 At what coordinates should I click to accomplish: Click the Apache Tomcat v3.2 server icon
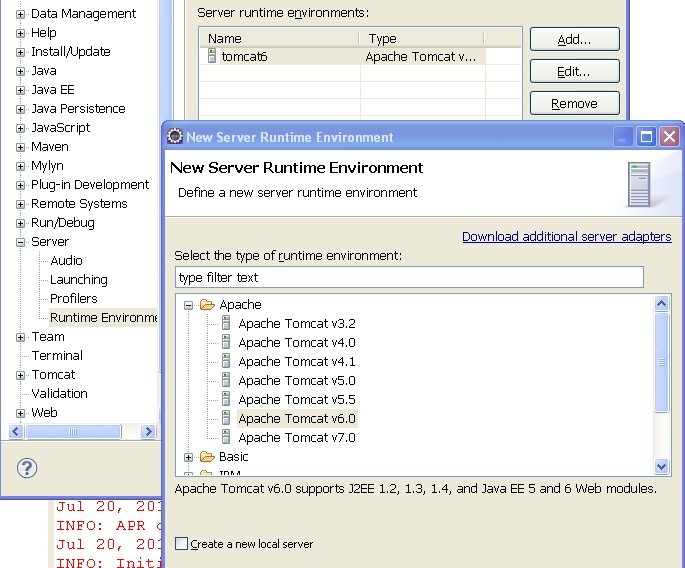point(226,323)
